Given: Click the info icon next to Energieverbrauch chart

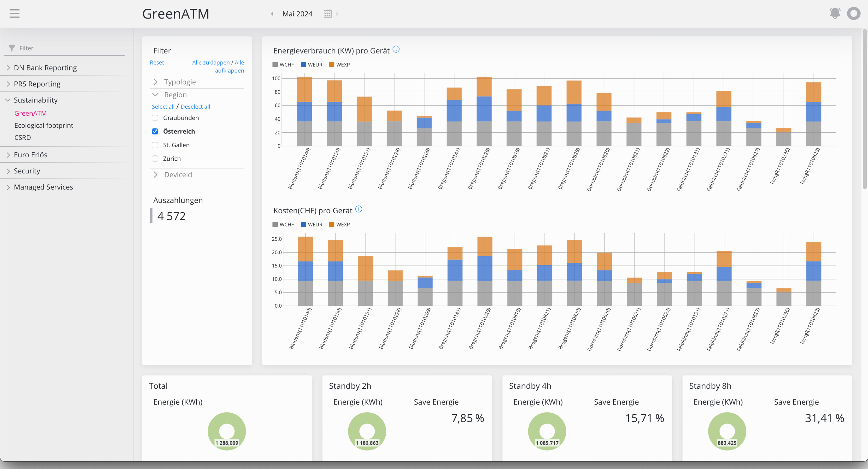Looking at the screenshot, I should [396, 49].
